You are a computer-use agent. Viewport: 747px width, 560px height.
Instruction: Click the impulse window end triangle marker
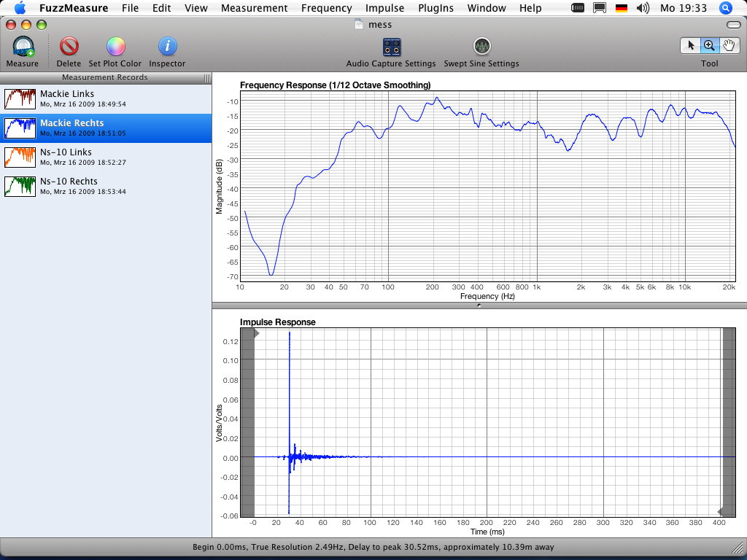point(720,512)
